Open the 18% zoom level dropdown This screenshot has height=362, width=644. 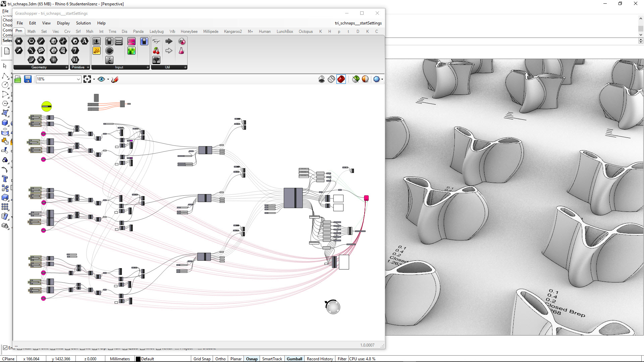(78, 79)
